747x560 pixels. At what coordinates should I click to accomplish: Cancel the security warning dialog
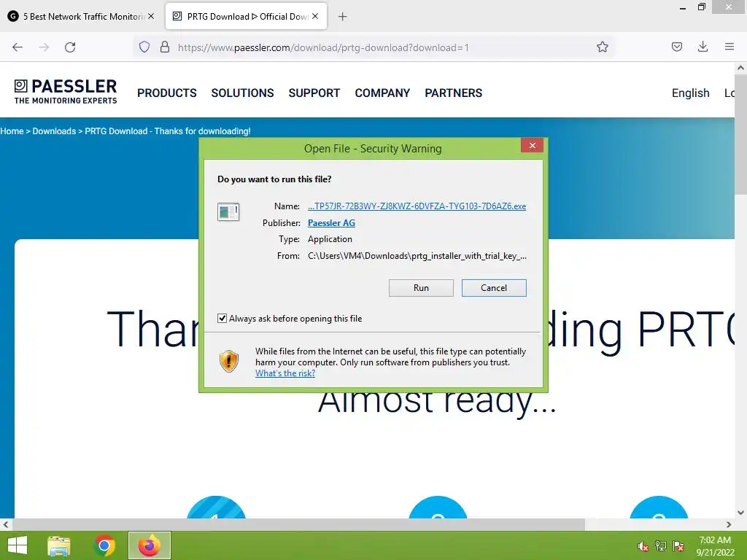494,287
